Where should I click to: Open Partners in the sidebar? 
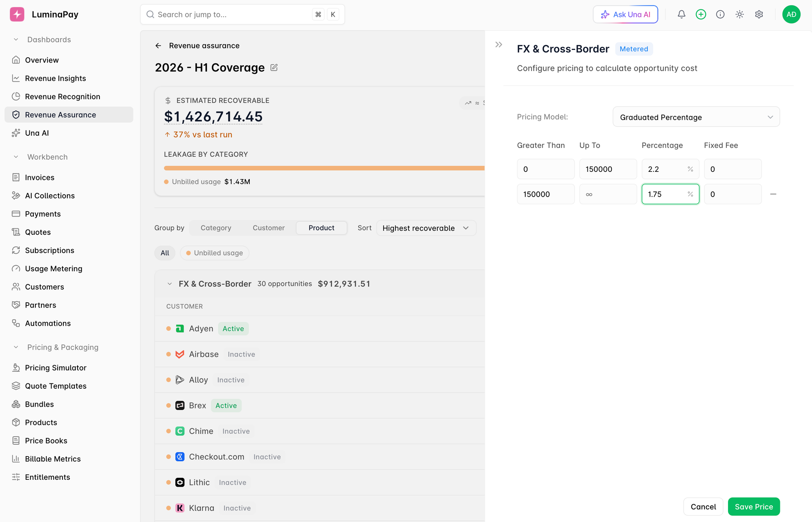pos(69,305)
